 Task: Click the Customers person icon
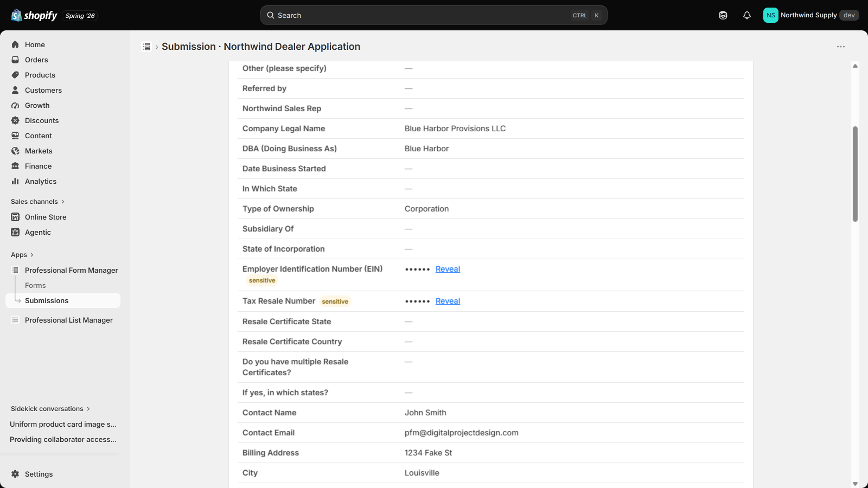click(15, 90)
